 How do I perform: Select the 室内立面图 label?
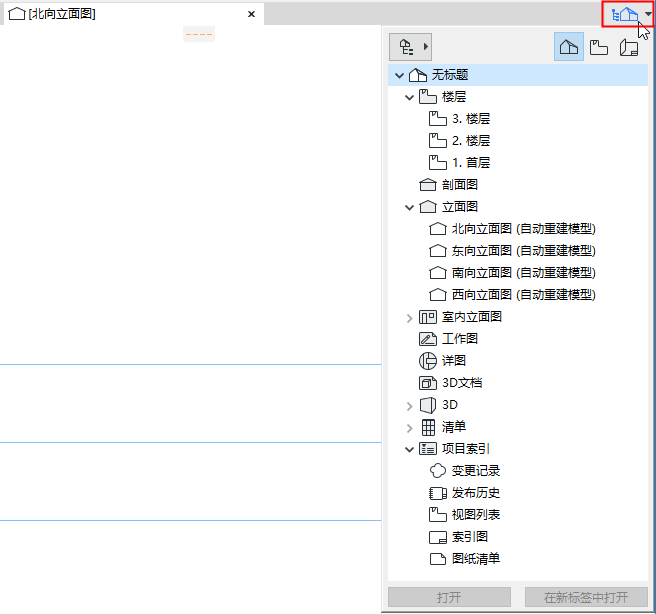[x=472, y=317]
